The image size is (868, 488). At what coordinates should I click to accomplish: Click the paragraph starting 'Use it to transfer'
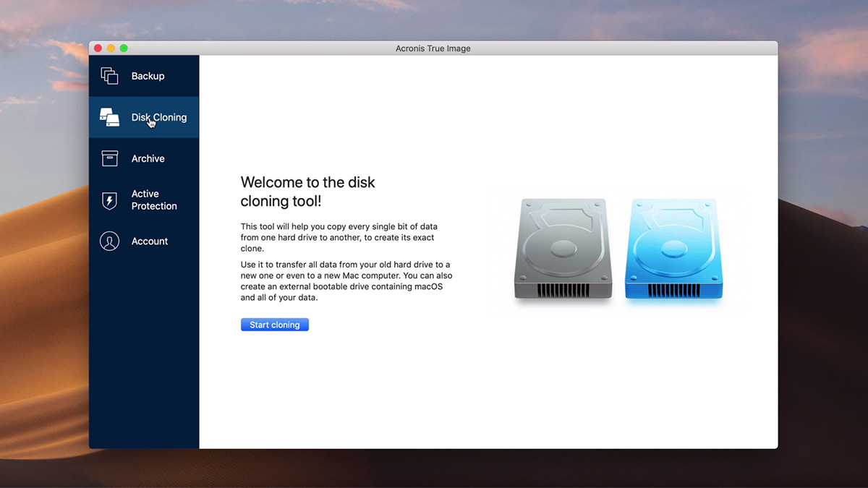(346, 281)
